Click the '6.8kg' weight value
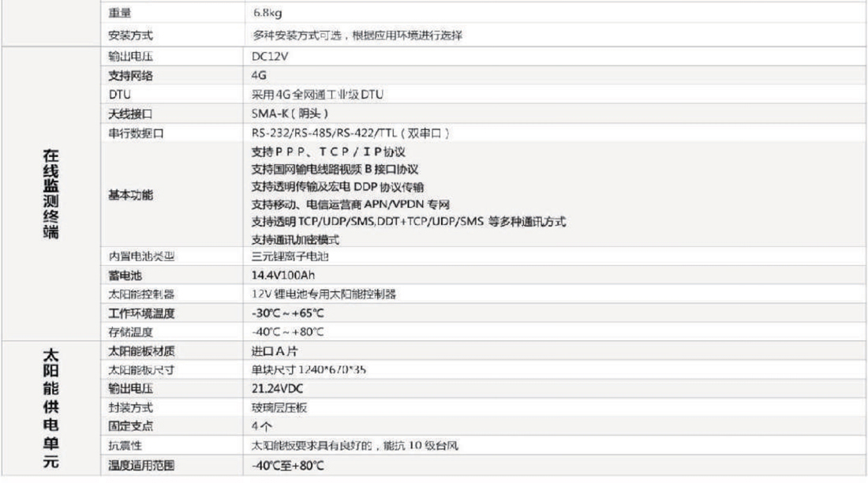The width and height of the screenshot is (868, 483). click(268, 13)
